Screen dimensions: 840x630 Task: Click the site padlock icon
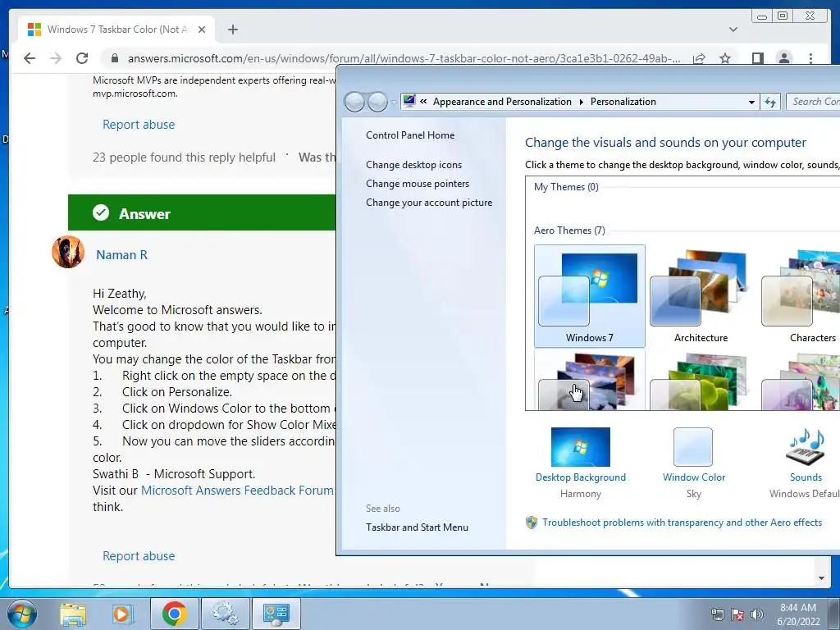[114, 58]
